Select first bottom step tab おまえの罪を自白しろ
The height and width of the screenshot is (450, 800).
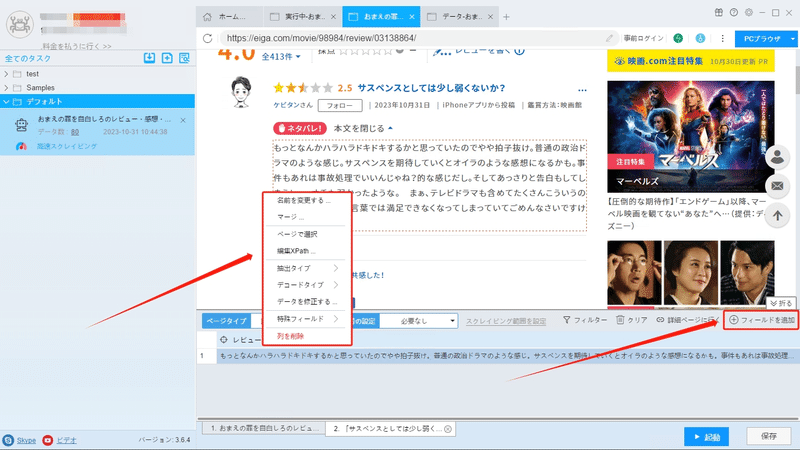[x=264, y=429]
